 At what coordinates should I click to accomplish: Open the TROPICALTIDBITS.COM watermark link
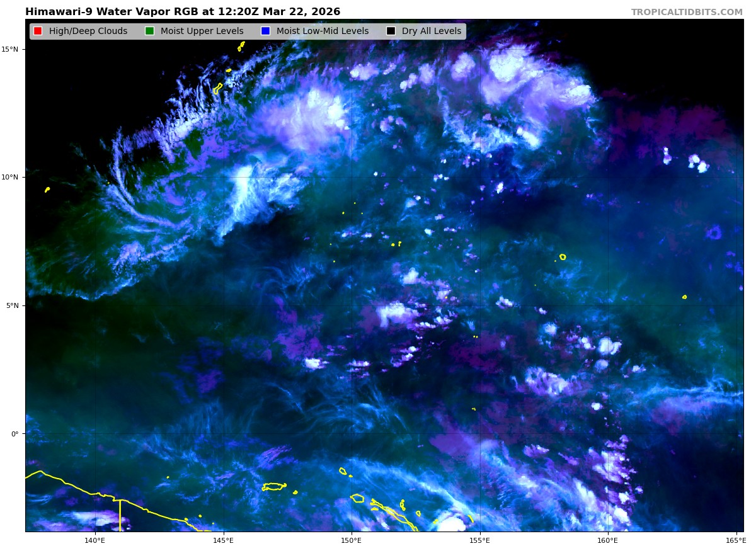pyautogui.click(x=687, y=13)
